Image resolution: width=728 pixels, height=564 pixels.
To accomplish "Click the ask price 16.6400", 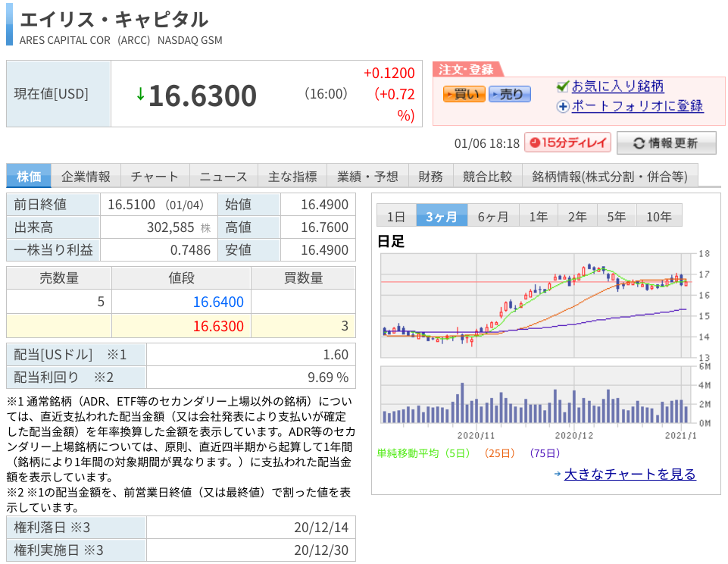I will tap(218, 302).
